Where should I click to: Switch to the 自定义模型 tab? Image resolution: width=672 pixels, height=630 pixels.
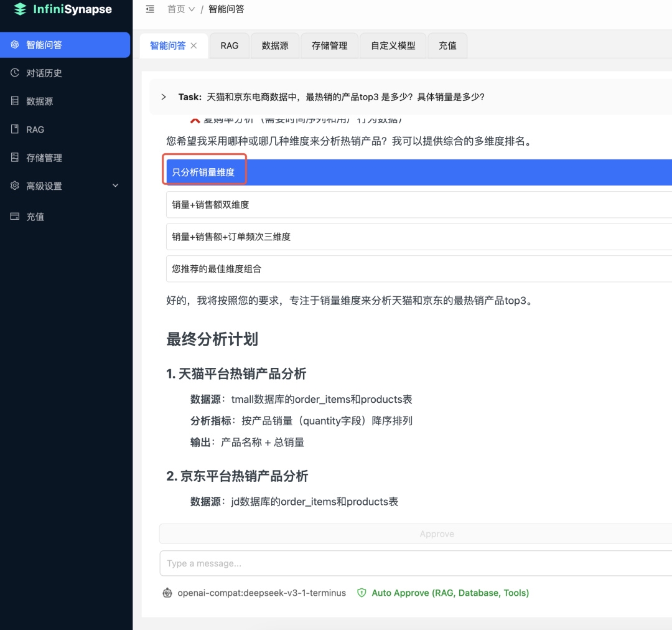pyautogui.click(x=393, y=45)
